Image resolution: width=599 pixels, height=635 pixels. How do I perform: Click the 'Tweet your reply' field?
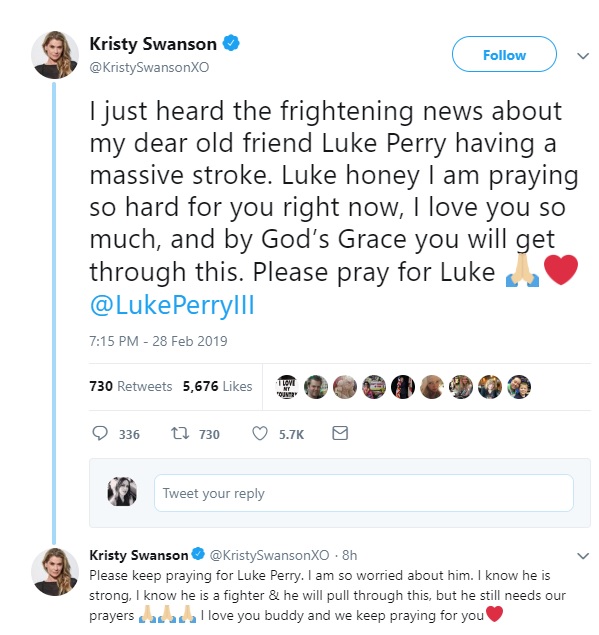point(364,493)
